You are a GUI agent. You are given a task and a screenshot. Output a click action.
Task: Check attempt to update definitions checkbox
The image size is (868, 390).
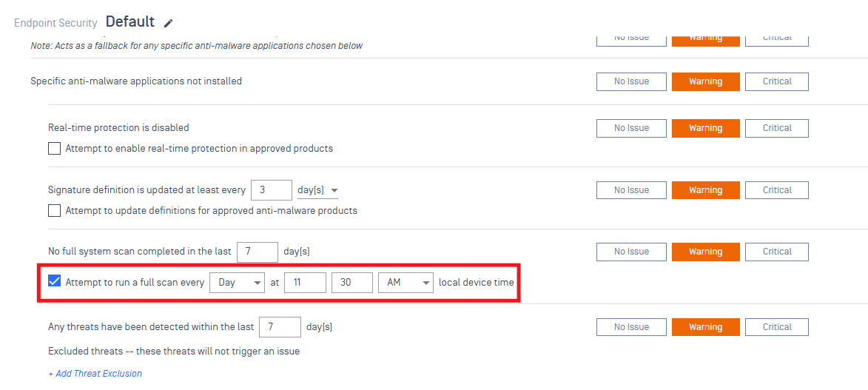55,211
